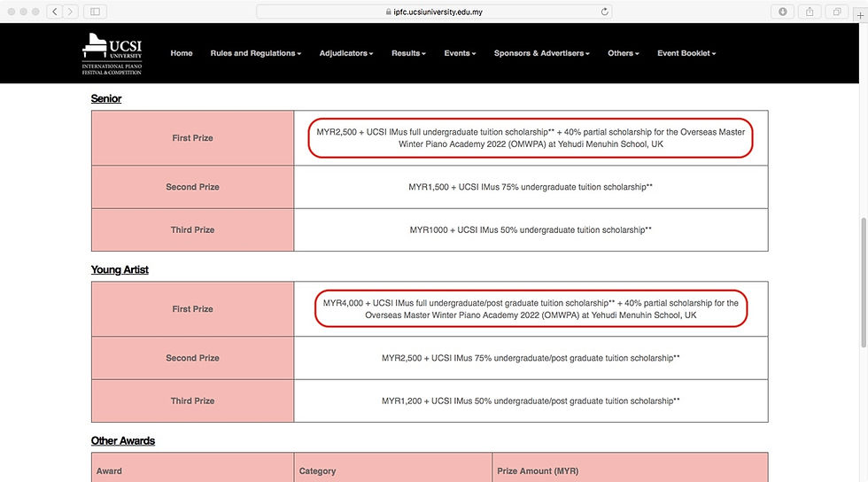Screen dimensions: 868x482
Task: Toggle the Safari sidebar button
Action: 96,12
